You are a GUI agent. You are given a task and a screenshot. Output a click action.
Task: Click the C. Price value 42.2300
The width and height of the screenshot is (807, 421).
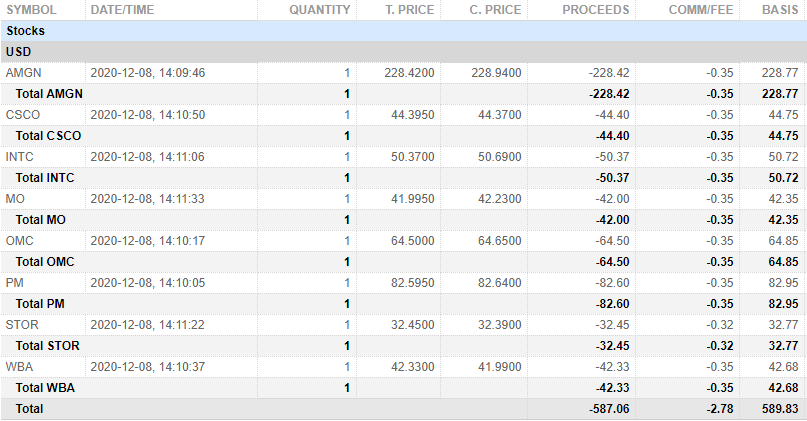[499, 199]
